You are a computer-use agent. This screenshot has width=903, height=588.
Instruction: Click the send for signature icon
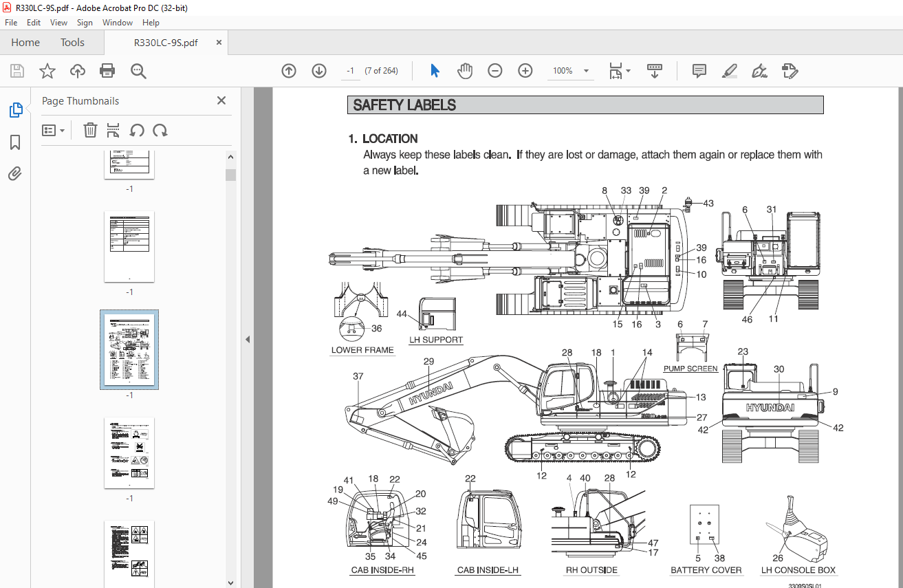pyautogui.click(x=790, y=71)
